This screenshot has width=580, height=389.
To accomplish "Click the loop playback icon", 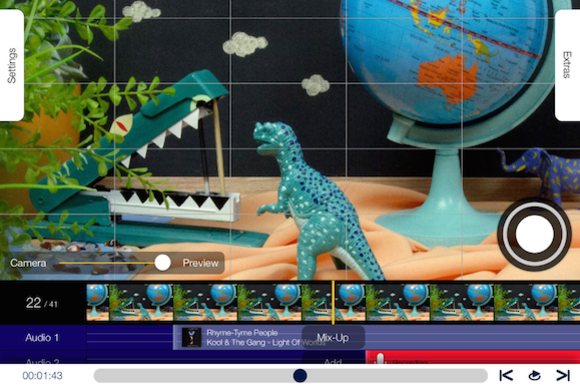I will (x=534, y=375).
